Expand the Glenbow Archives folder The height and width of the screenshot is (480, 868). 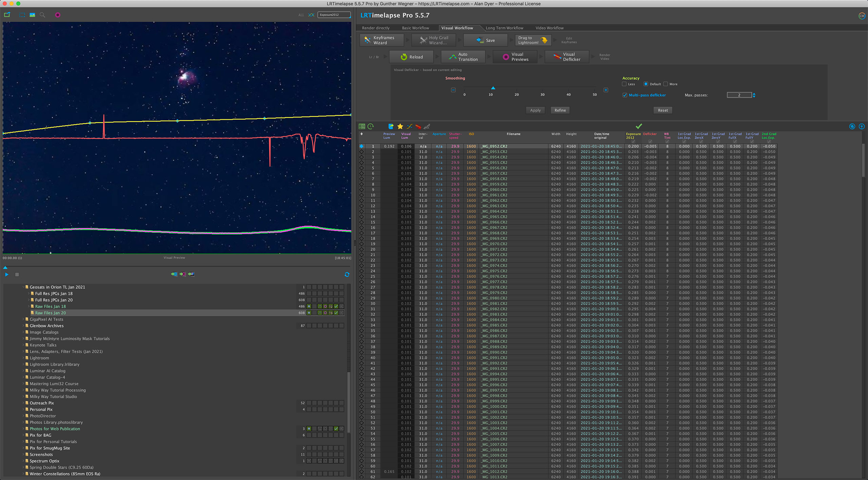24,326
